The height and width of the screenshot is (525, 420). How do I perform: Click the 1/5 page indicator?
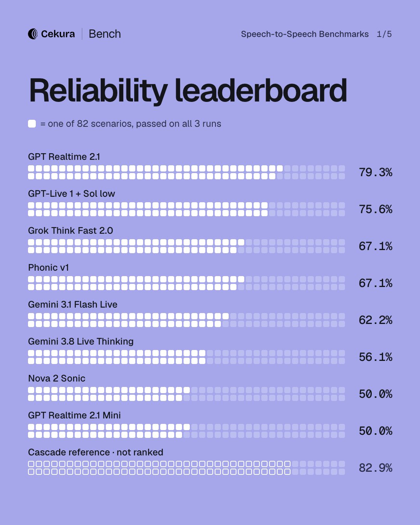[x=384, y=34]
